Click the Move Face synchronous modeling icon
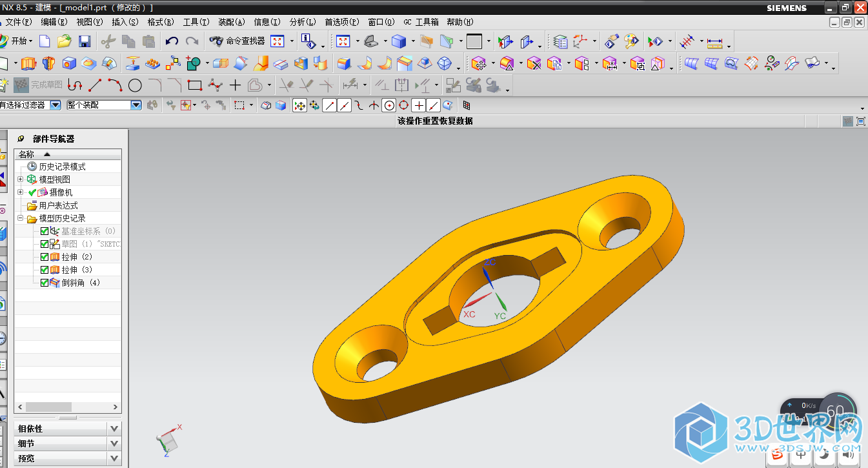 pyautogui.click(x=479, y=63)
